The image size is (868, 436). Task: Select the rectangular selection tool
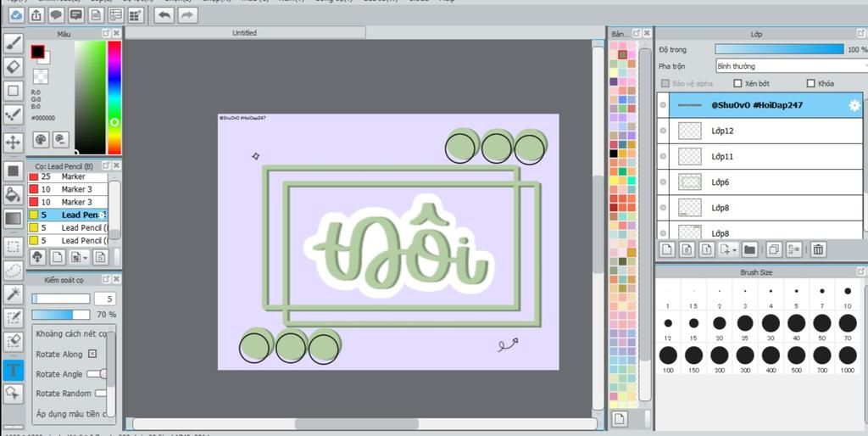(x=14, y=247)
